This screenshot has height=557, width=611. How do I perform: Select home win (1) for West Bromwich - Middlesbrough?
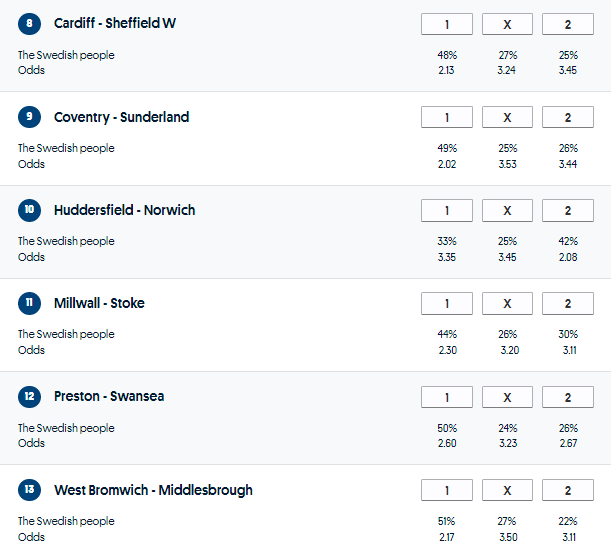pos(446,490)
